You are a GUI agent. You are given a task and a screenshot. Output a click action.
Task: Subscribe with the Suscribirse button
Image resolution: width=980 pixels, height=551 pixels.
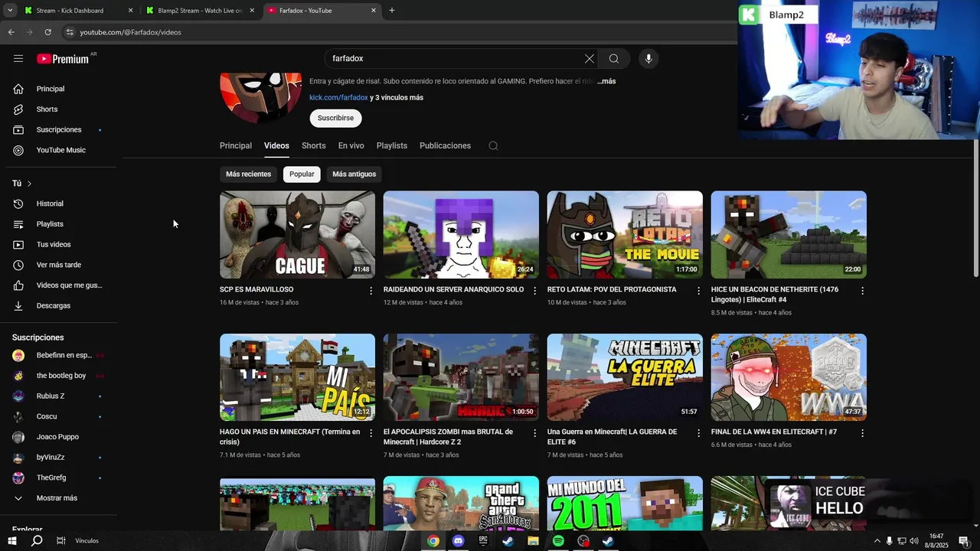[x=335, y=118]
